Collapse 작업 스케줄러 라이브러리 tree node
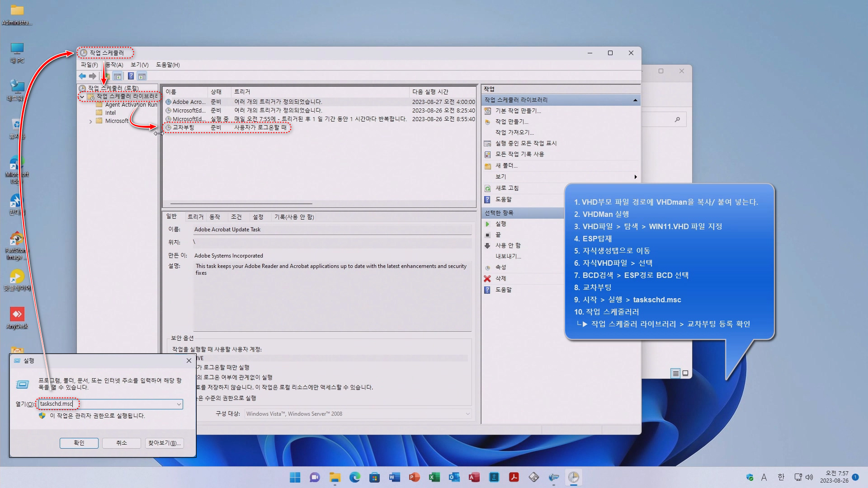Viewport: 868px width, 488px height. [82, 97]
